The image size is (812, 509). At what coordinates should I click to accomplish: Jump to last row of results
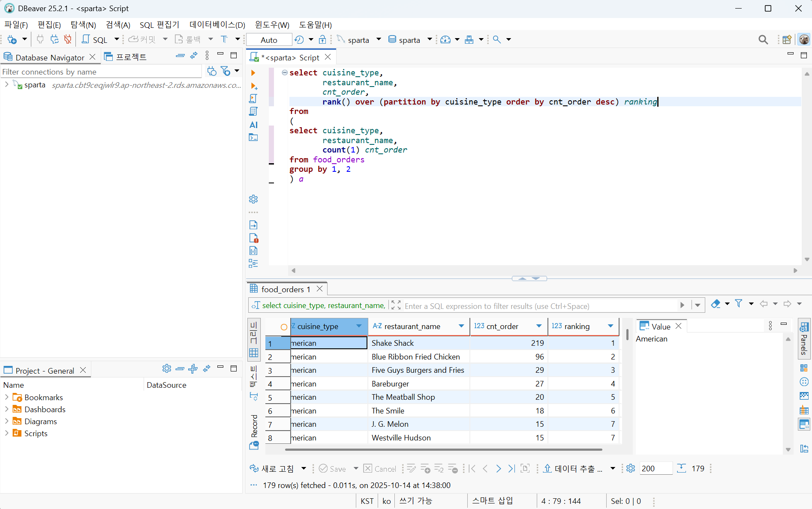[x=511, y=469]
